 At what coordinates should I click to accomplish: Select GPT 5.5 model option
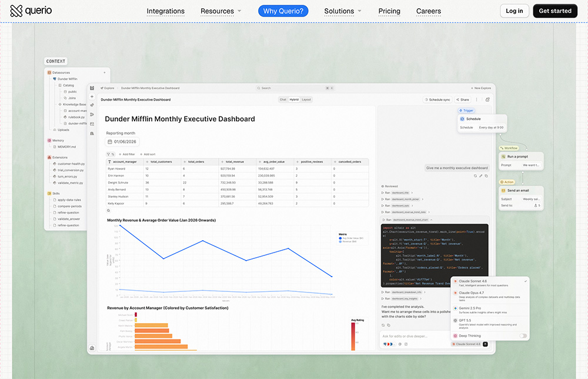click(490, 324)
